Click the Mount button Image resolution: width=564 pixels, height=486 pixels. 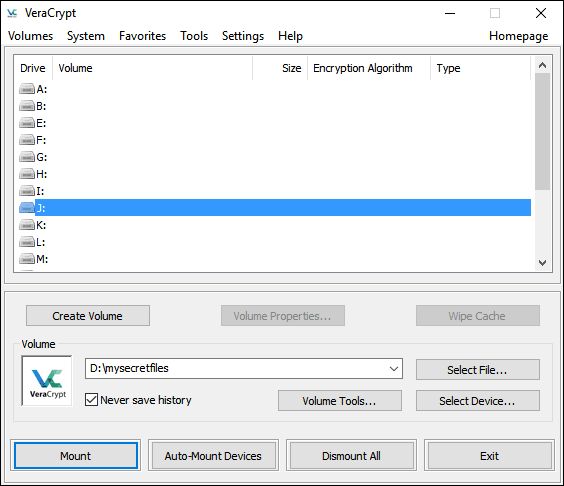coord(76,456)
